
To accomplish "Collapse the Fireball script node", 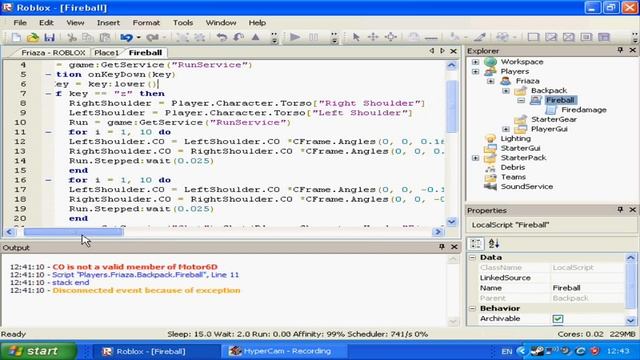I will [x=521, y=100].
